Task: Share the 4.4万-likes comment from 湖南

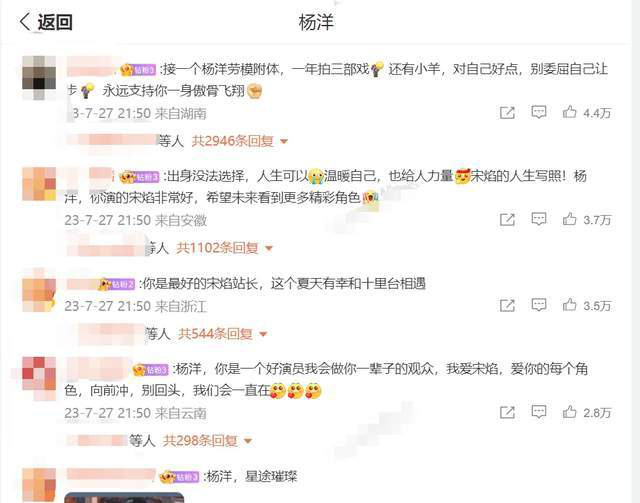Action: [507, 113]
